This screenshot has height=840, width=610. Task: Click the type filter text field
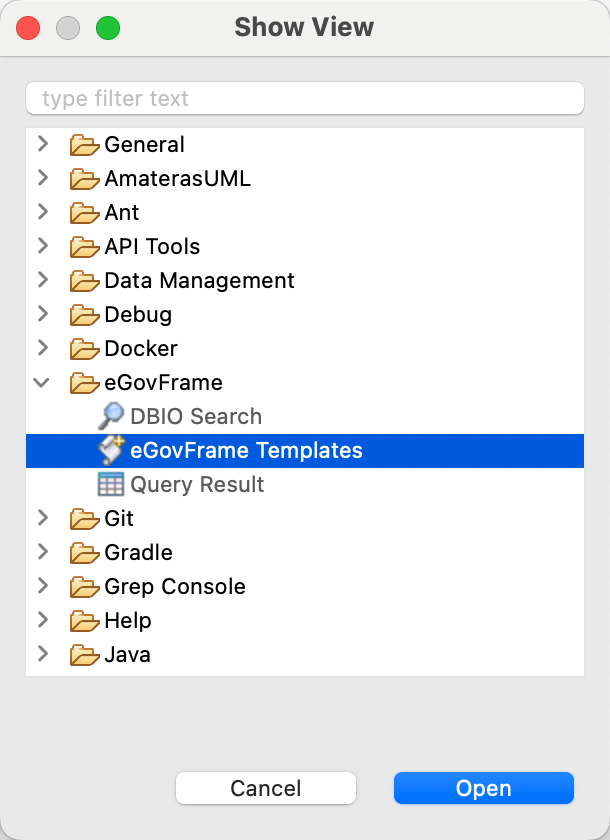305,98
